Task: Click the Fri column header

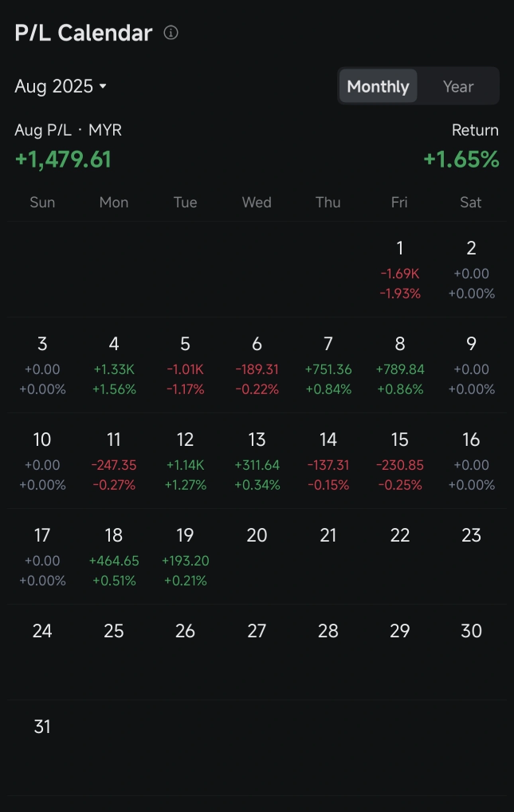Action: tap(399, 202)
